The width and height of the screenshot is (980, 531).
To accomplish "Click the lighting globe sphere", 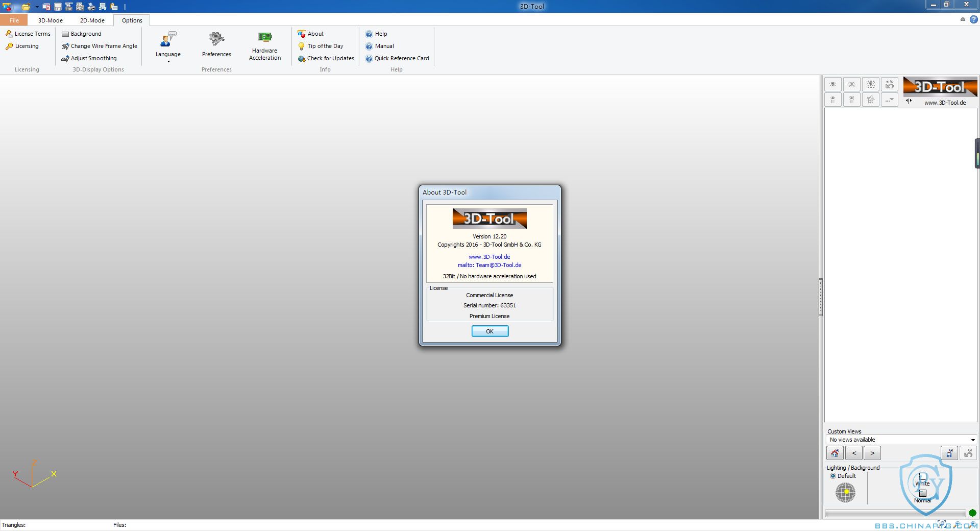I will pyautogui.click(x=845, y=492).
